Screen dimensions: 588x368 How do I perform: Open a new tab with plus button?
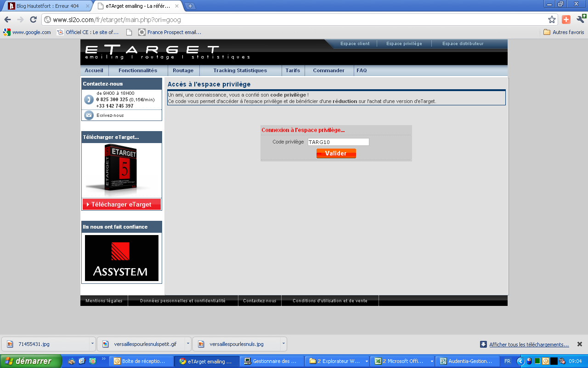tap(190, 6)
